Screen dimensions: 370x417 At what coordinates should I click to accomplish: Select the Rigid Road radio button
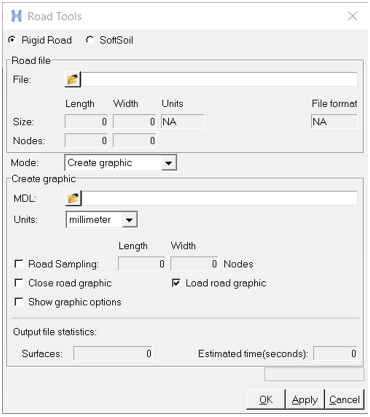coord(12,40)
